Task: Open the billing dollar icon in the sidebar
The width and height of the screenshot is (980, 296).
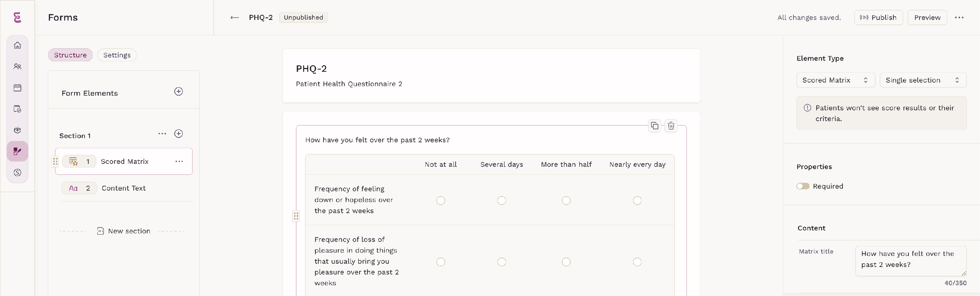Action: click(18, 173)
